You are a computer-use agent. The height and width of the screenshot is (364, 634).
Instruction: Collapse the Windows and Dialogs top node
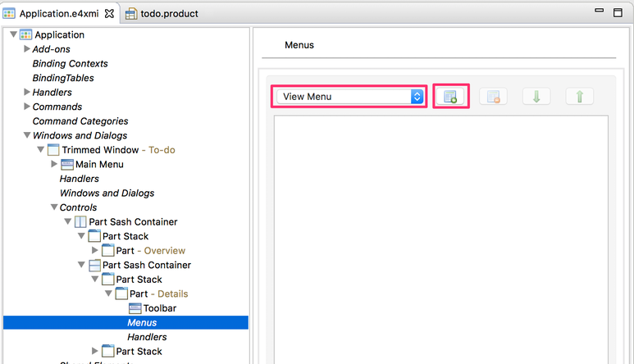pyautogui.click(x=27, y=135)
